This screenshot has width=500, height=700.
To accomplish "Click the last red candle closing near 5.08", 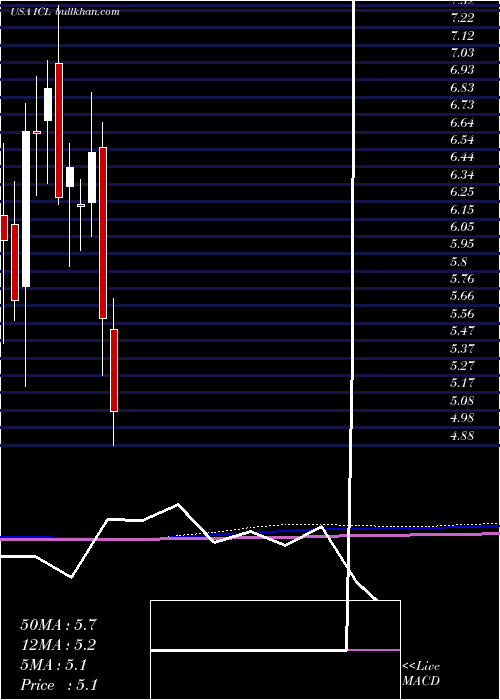I will point(114,370).
